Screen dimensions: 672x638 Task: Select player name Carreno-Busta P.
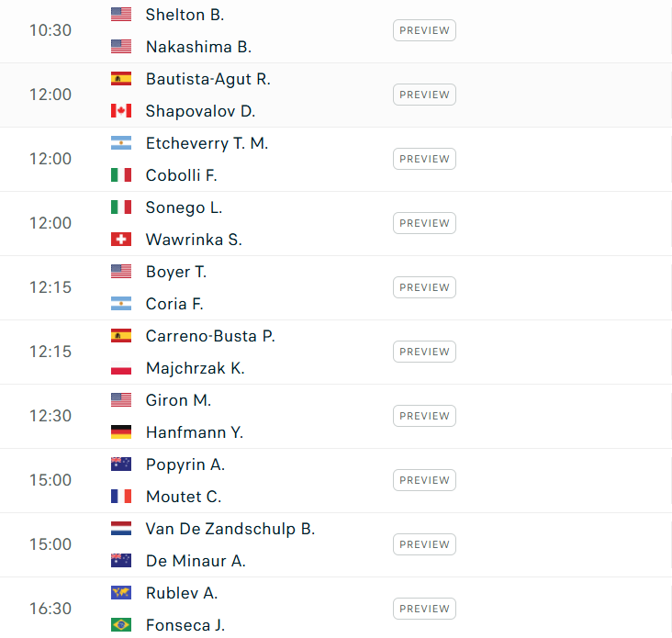coord(210,336)
